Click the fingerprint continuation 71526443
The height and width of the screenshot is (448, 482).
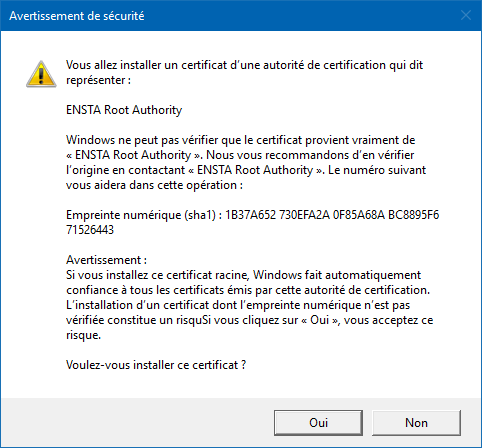tap(90, 230)
